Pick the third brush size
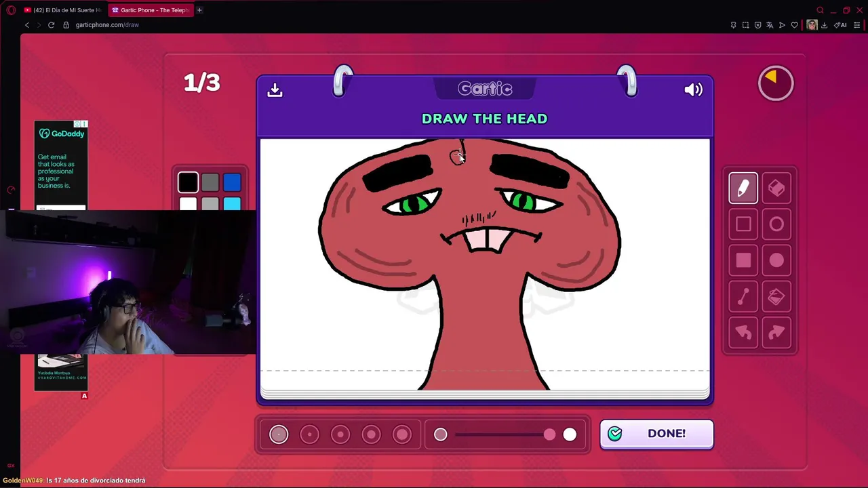 tap(340, 434)
